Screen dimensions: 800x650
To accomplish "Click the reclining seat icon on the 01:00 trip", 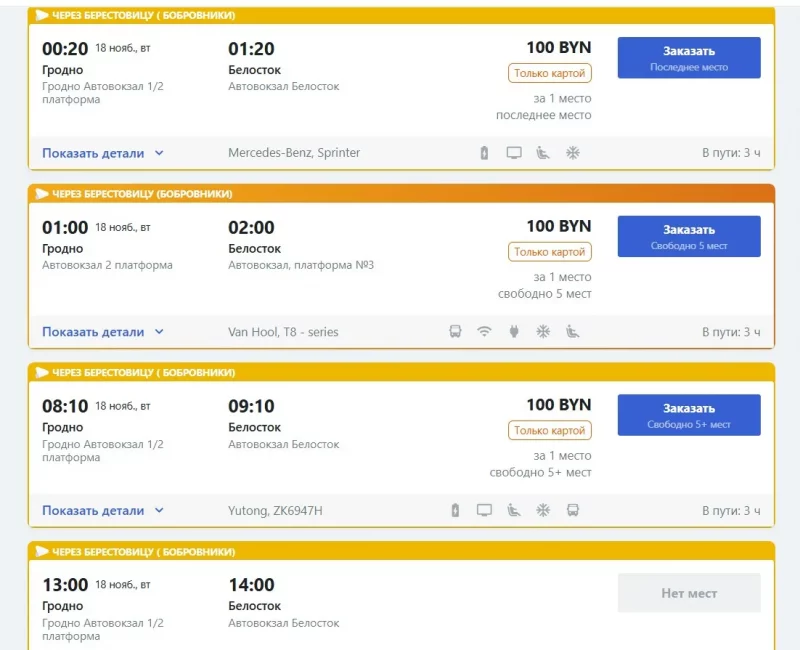I will click(573, 332).
